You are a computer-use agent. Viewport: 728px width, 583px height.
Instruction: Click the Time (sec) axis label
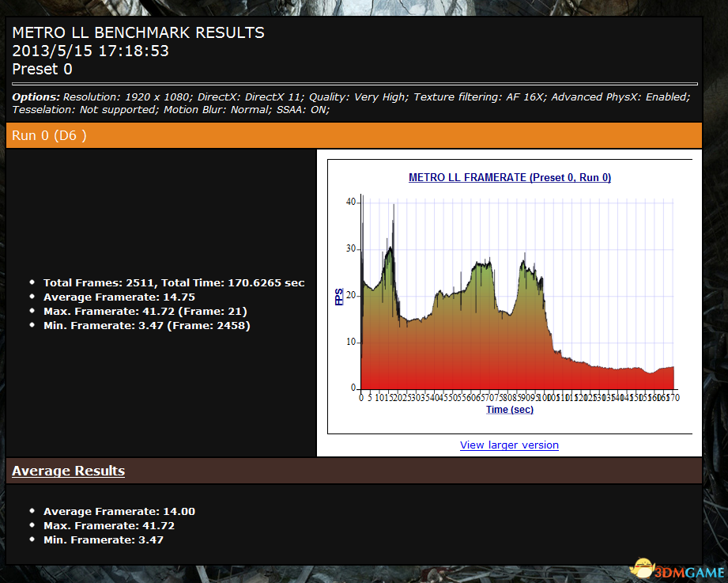pyautogui.click(x=509, y=410)
